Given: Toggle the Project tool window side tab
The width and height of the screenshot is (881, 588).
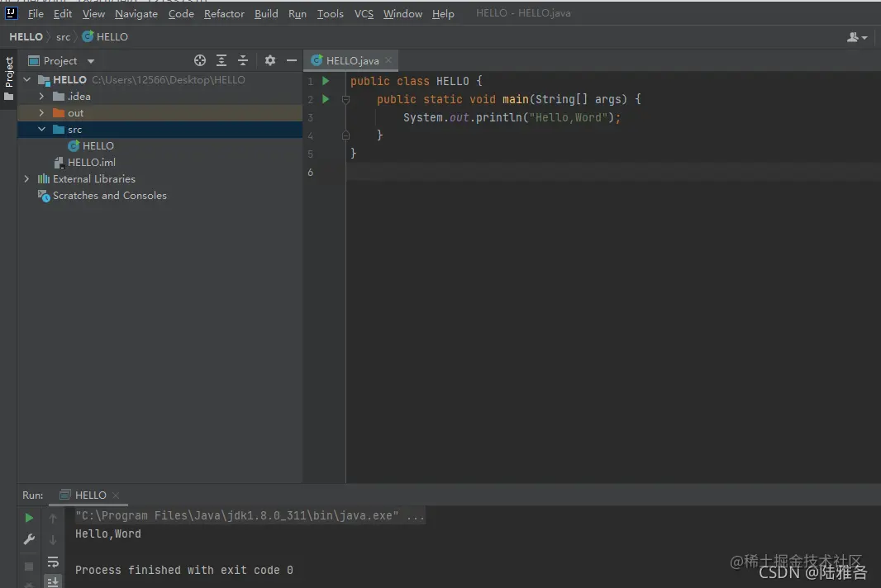Looking at the screenshot, I should pos(8,78).
